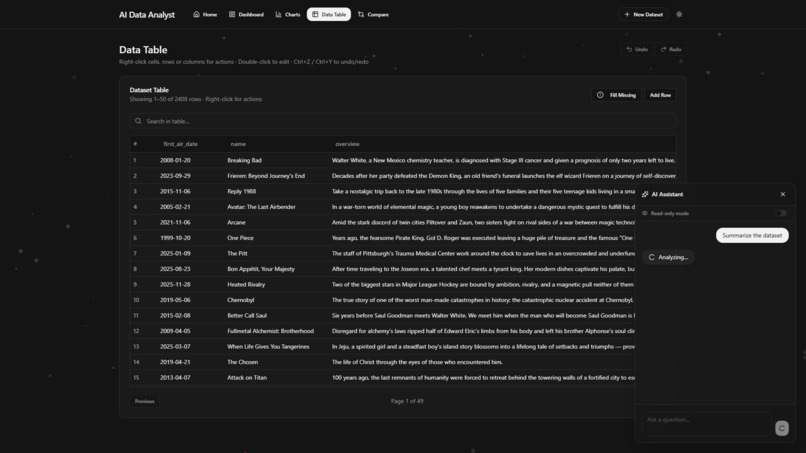This screenshot has width=806, height=453.
Task: Toggle the light/dark theme icon
Action: tap(679, 14)
